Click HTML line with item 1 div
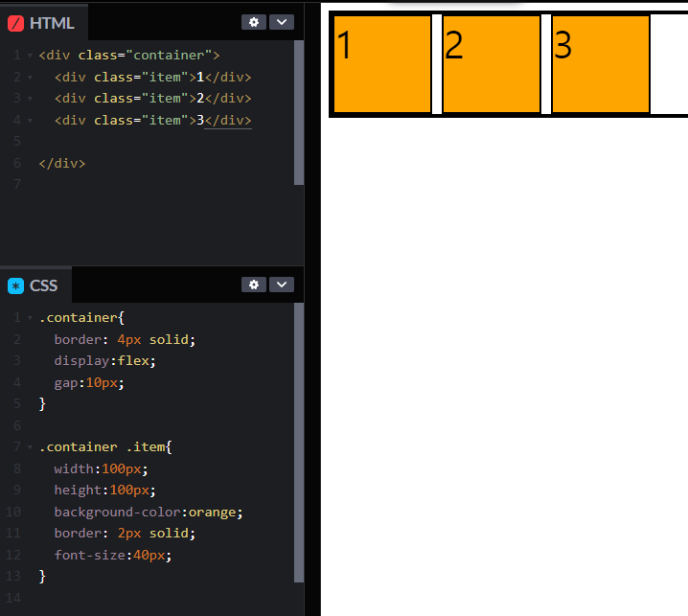 tap(152, 78)
